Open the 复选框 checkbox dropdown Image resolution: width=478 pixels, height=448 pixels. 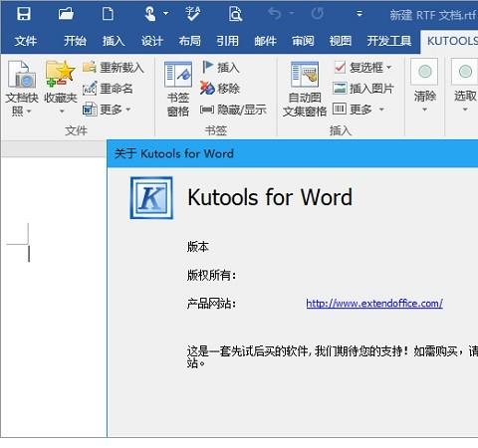click(x=363, y=68)
